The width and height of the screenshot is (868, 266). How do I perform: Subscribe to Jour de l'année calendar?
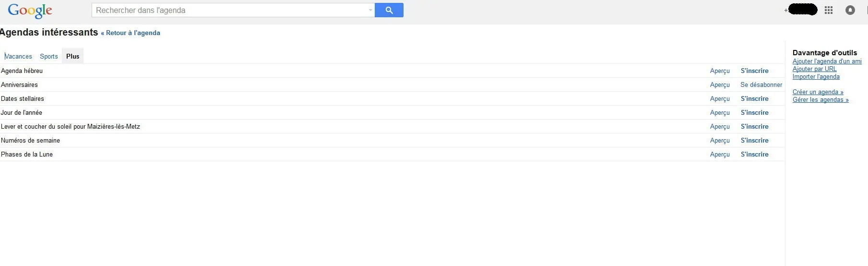coord(754,113)
